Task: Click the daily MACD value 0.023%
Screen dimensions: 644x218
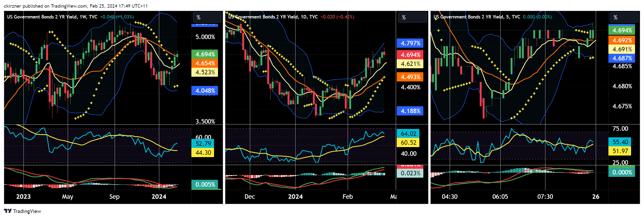Action: (x=410, y=173)
